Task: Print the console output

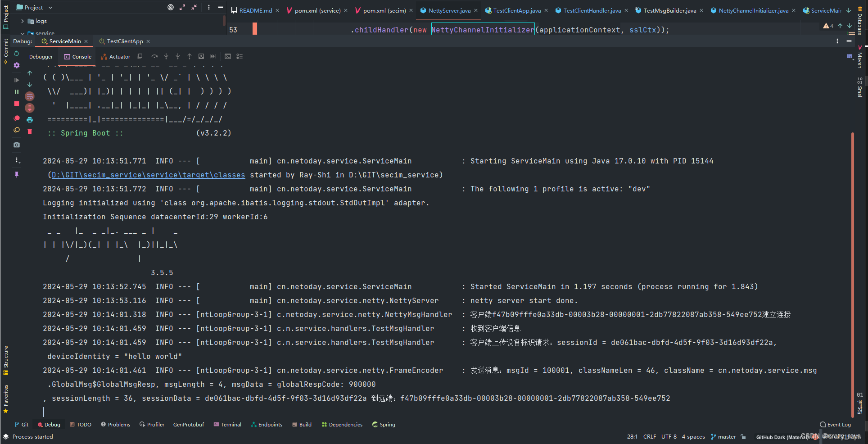Action: [x=30, y=120]
